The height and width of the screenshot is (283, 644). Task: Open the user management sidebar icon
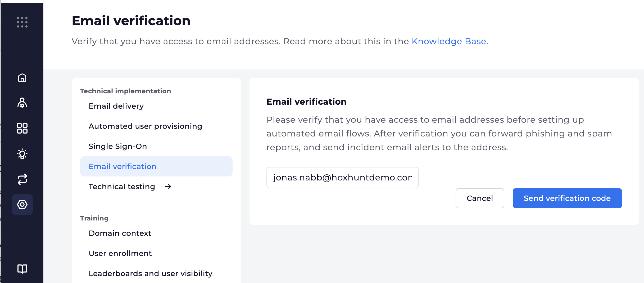(x=22, y=103)
